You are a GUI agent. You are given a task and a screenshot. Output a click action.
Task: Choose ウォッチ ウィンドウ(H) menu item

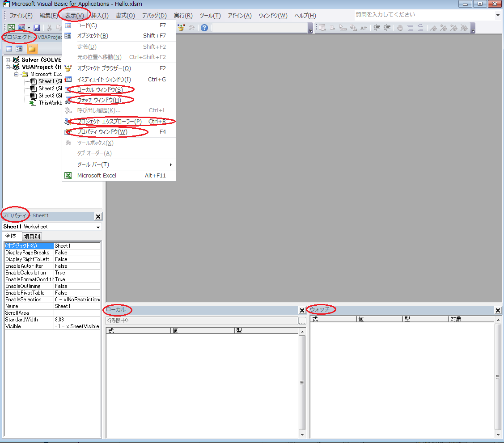pos(119,100)
